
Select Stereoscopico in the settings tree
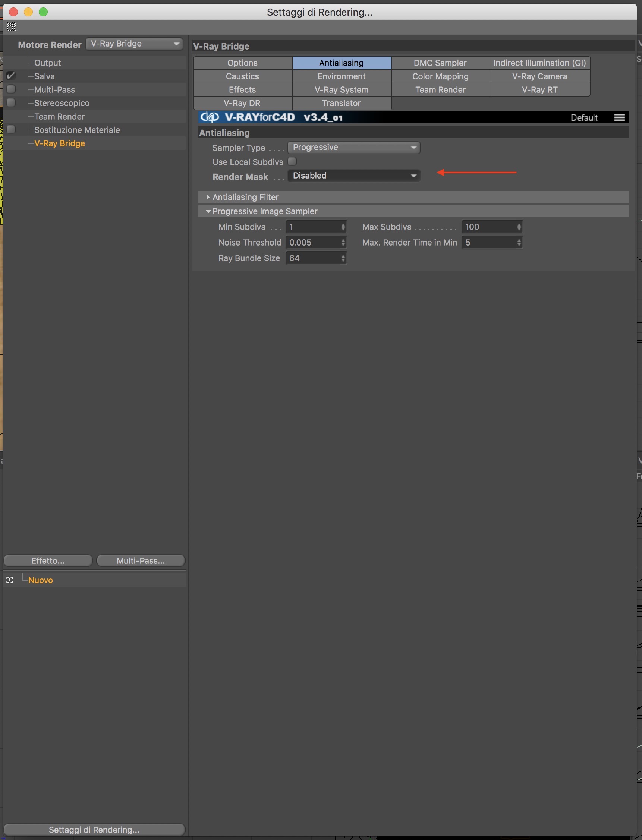pyautogui.click(x=62, y=103)
